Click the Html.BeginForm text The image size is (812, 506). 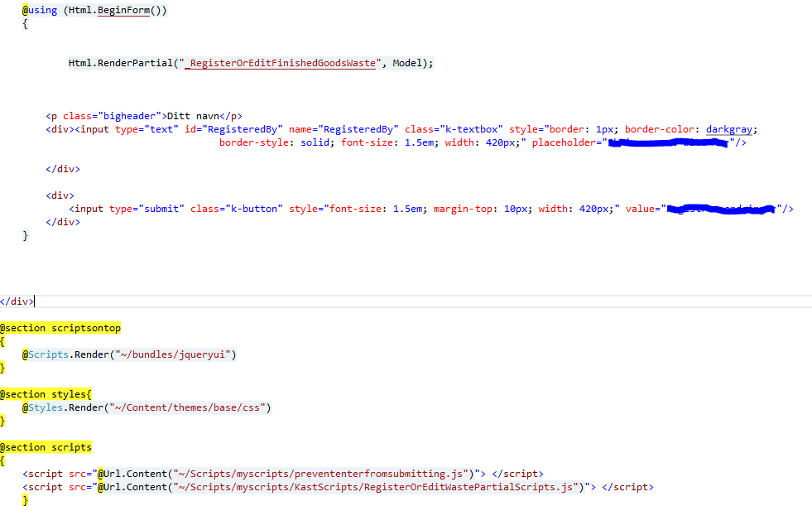[108, 11]
